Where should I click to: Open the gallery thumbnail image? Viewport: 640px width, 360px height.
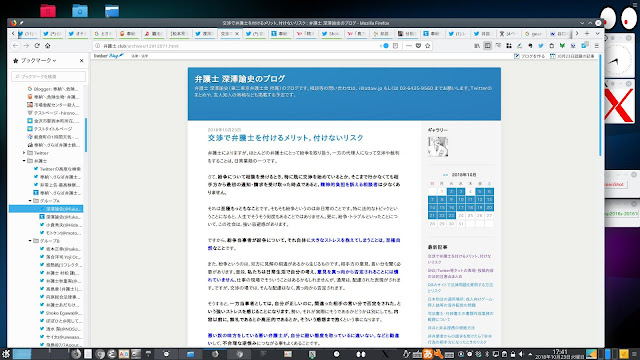click(x=438, y=147)
